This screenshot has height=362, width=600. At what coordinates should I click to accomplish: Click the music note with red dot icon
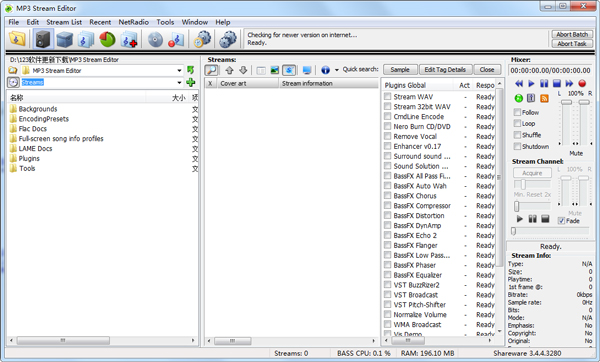(176, 39)
